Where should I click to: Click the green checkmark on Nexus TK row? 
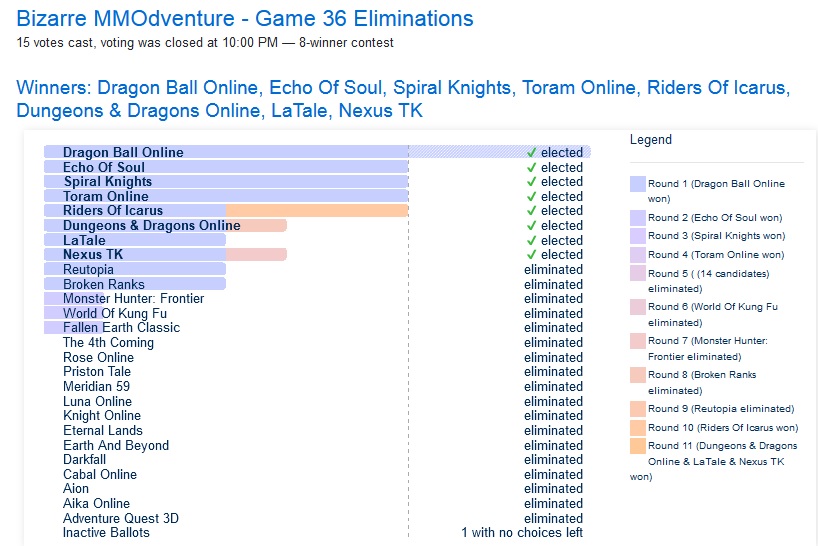point(532,254)
